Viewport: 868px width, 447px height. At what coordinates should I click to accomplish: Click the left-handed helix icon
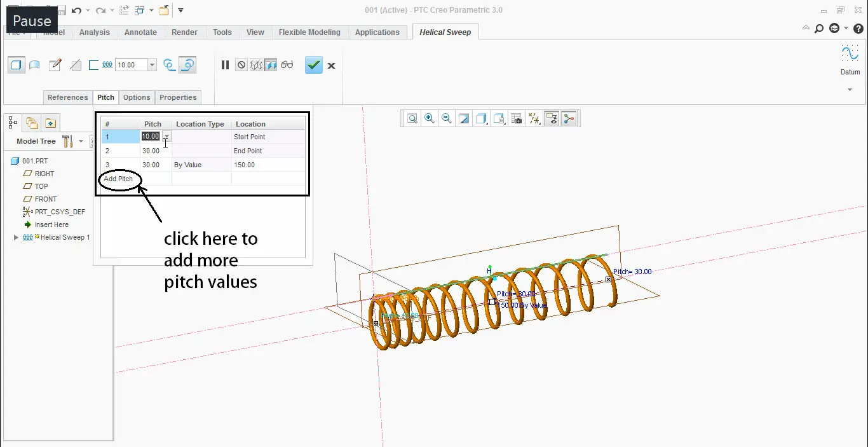168,64
